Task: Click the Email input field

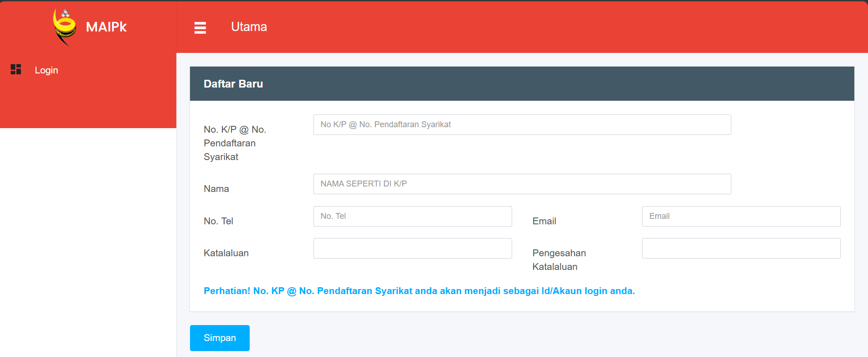Action: pos(741,216)
